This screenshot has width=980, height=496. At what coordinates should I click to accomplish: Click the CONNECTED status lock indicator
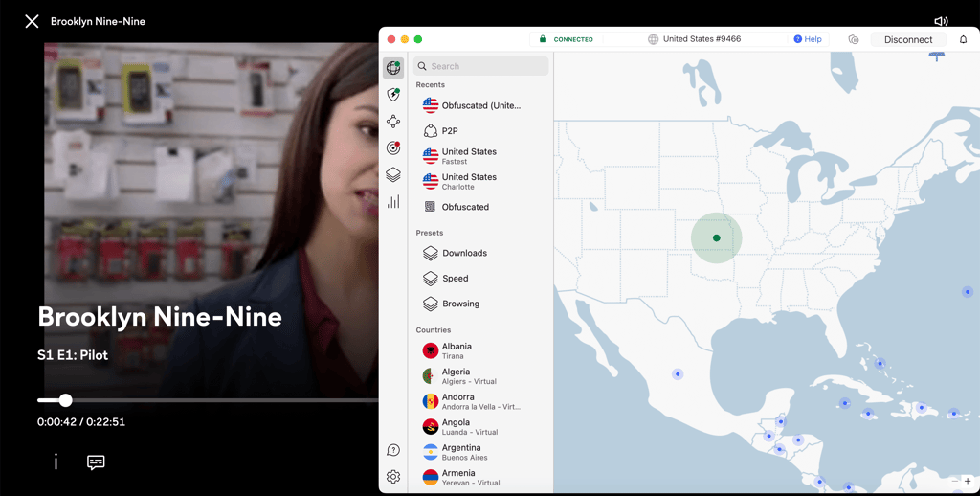click(567, 39)
